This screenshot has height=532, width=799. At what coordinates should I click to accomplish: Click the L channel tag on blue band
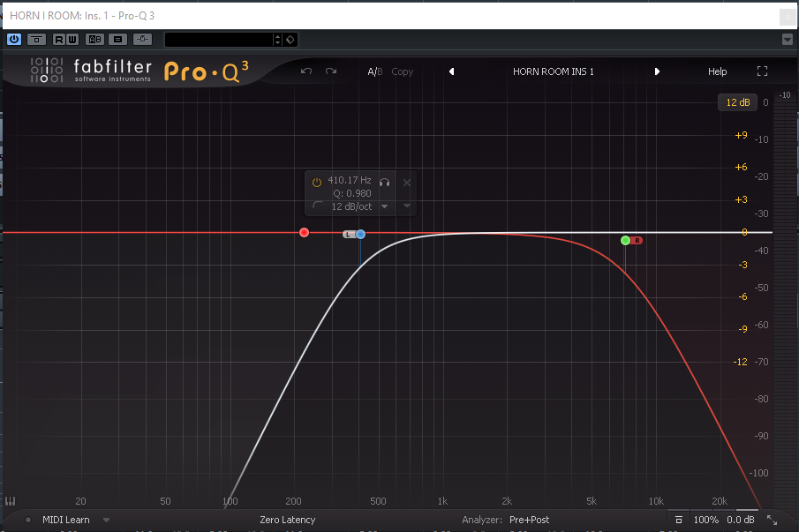[349, 234]
